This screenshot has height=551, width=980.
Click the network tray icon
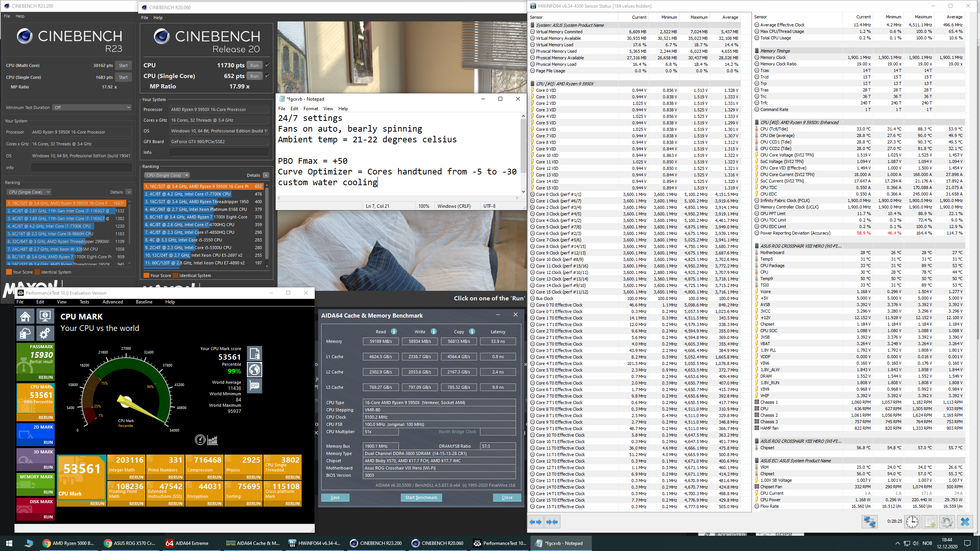coord(906,543)
